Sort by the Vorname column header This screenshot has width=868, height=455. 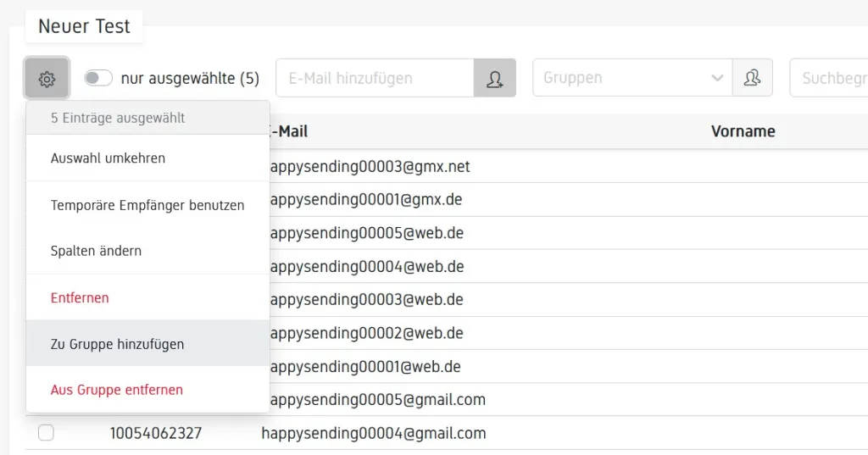743,131
